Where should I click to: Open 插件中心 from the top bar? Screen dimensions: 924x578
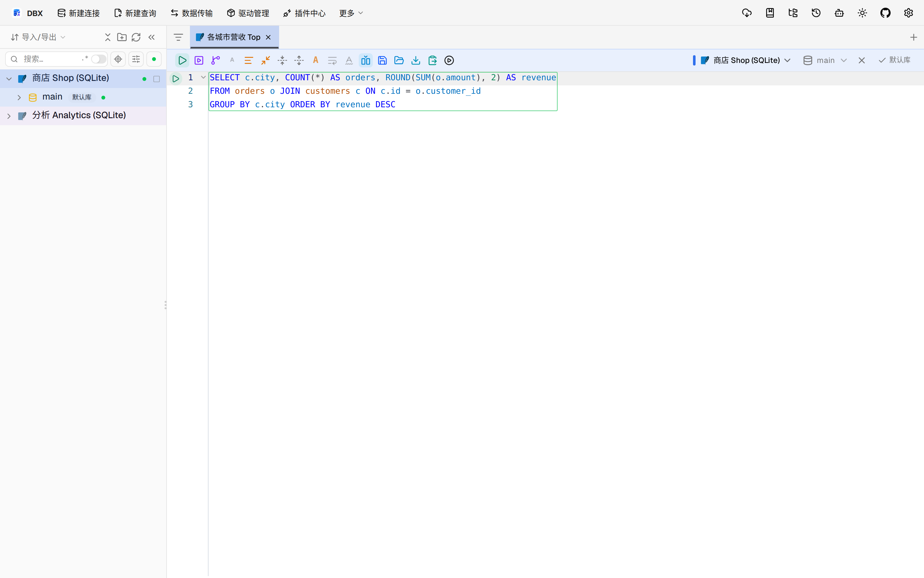click(x=305, y=13)
